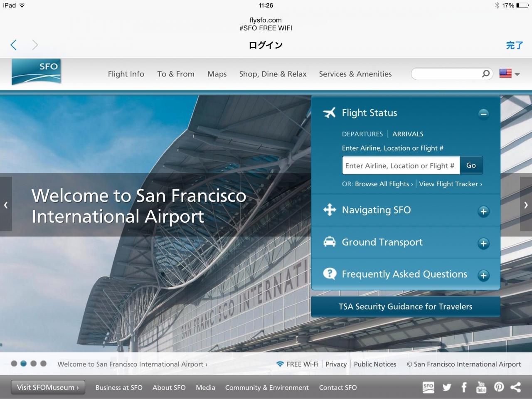Click the airline or flight number field
Viewport: 532px width, 399px height.
point(401,165)
